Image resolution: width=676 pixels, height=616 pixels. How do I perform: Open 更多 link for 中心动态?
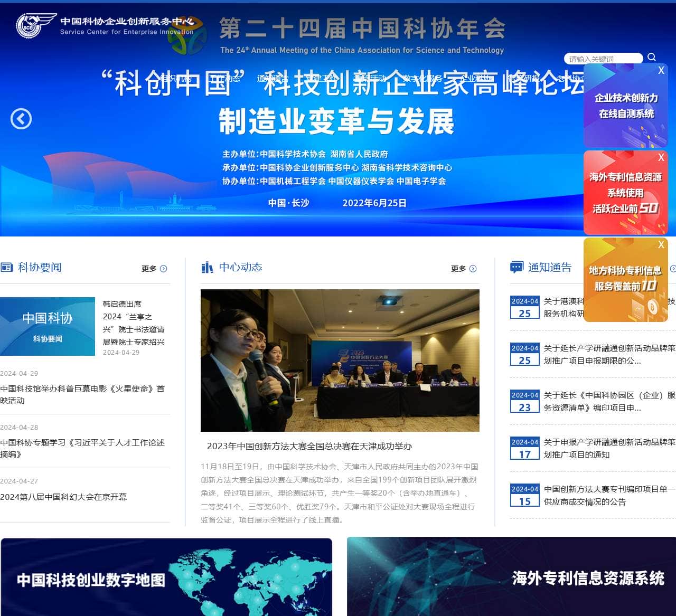pos(458,269)
